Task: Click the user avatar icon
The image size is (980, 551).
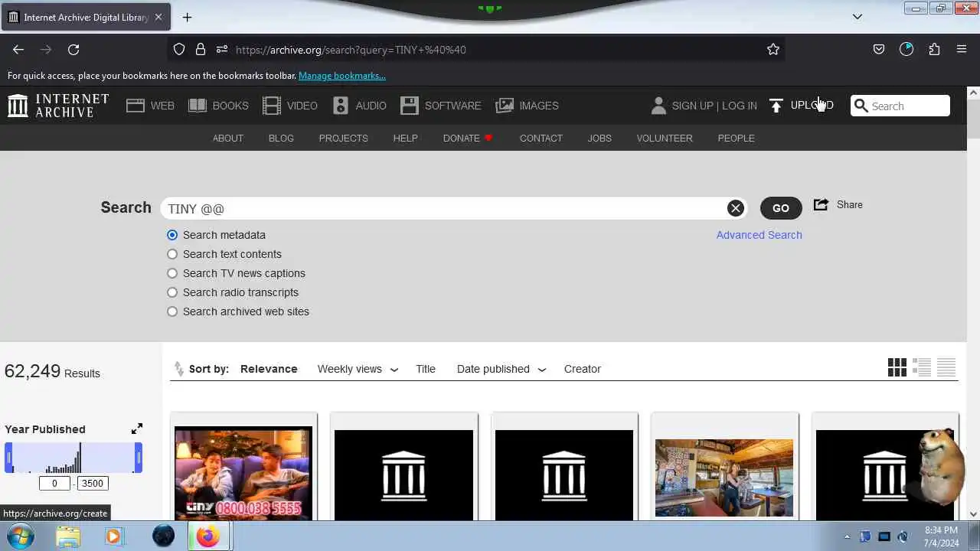Action: (x=658, y=106)
